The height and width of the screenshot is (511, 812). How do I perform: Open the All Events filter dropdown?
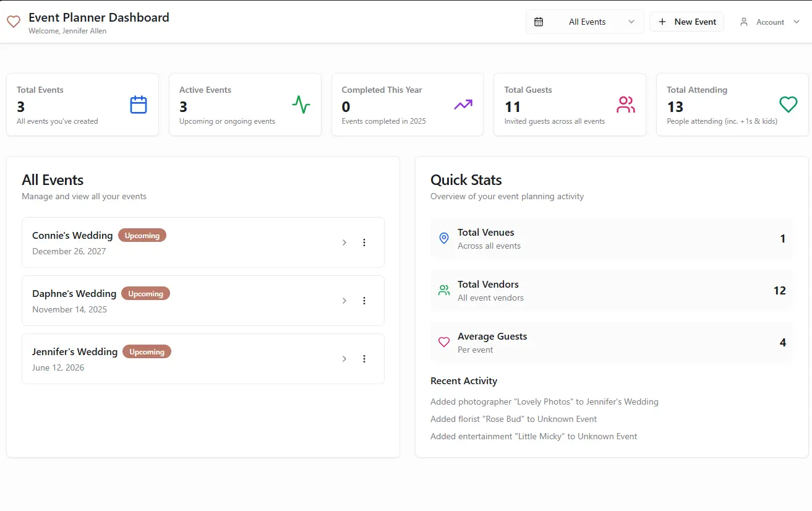pos(584,22)
